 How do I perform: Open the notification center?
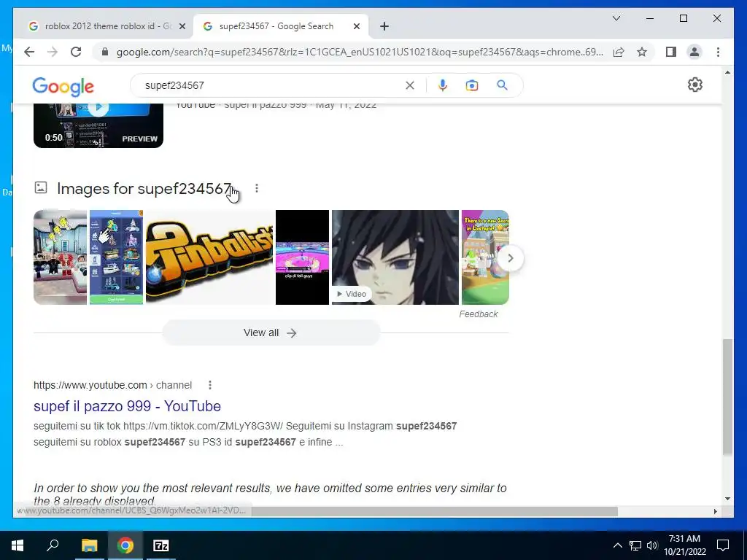coord(723,545)
